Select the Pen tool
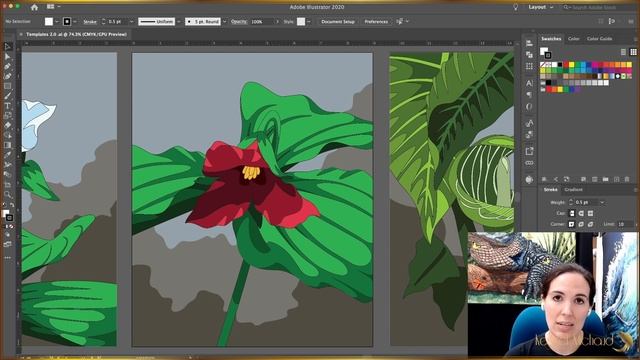The width and height of the screenshot is (640, 360). pyautogui.click(x=7, y=66)
